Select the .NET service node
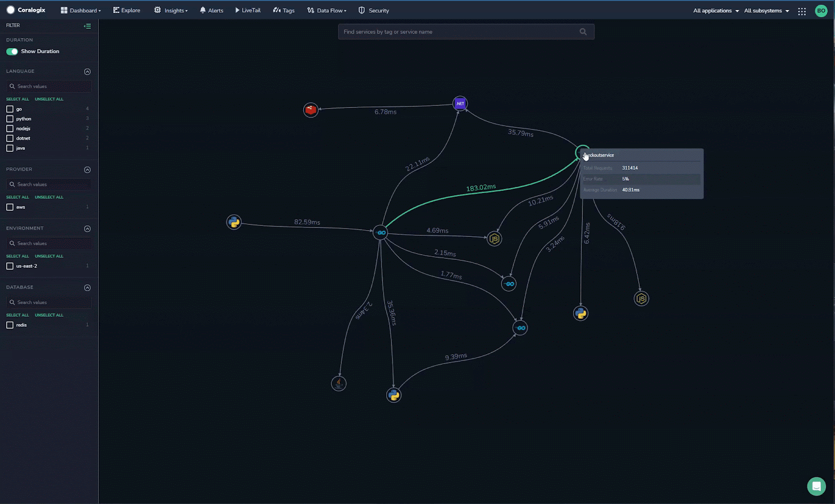This screenshot has width=835, height=504. [x=460, y=103]
